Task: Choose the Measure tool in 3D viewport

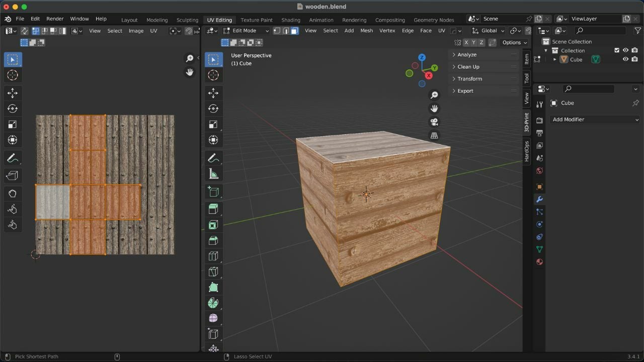Action: (213, 174)
